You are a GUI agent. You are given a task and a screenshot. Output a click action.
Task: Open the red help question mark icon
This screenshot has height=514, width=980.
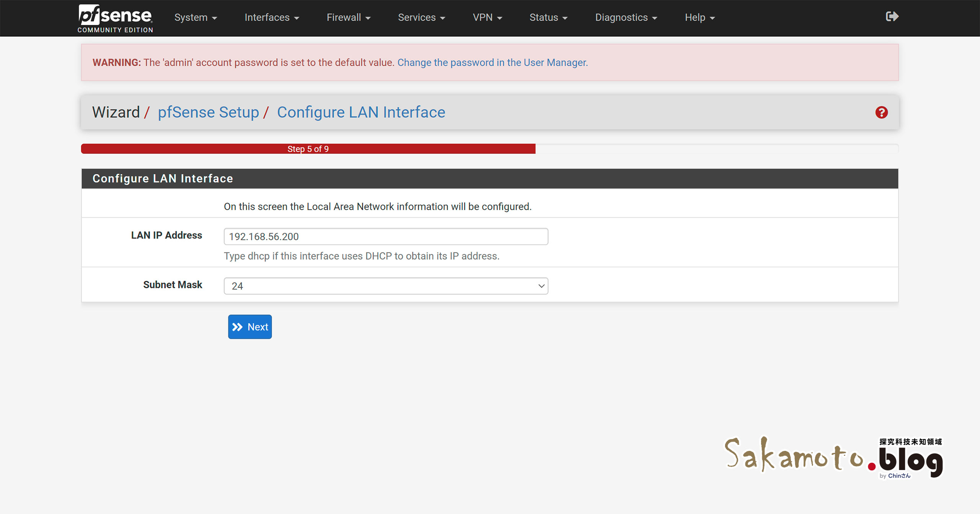pyautogui.click(x=881, y=112)
